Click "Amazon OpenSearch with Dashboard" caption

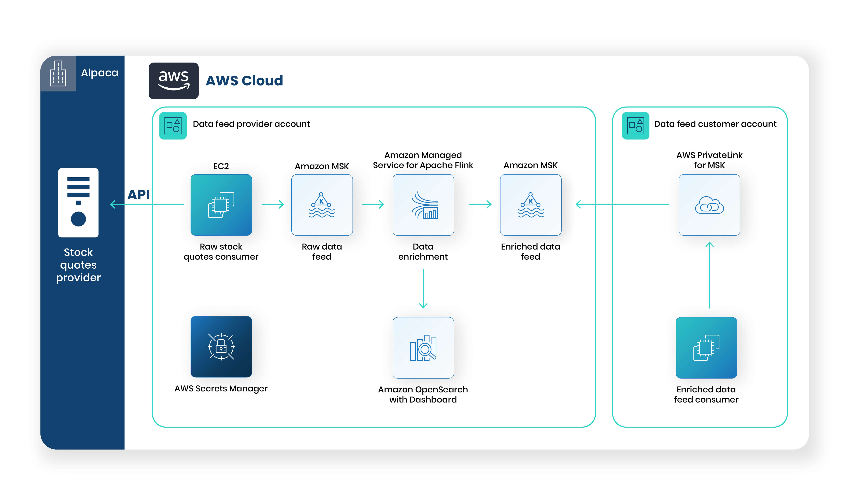pos(423,394)
